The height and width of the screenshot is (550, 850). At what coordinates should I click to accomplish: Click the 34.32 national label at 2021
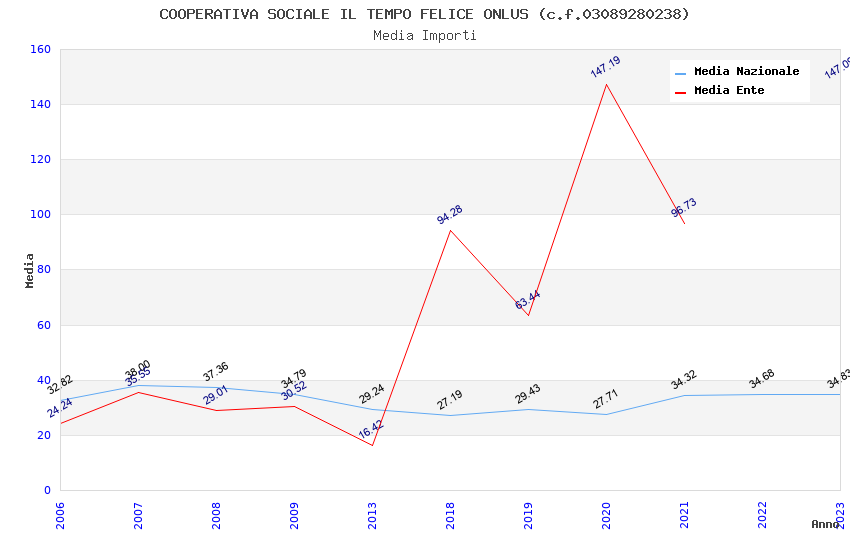click(684, 380)
